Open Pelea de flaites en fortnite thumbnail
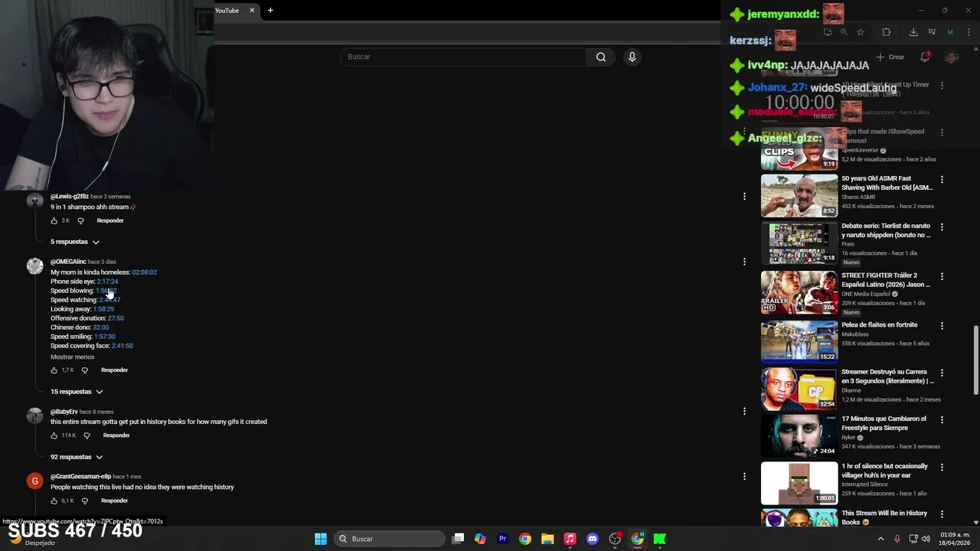This screenshot has height=551, width=980. (x=799, y=341)
